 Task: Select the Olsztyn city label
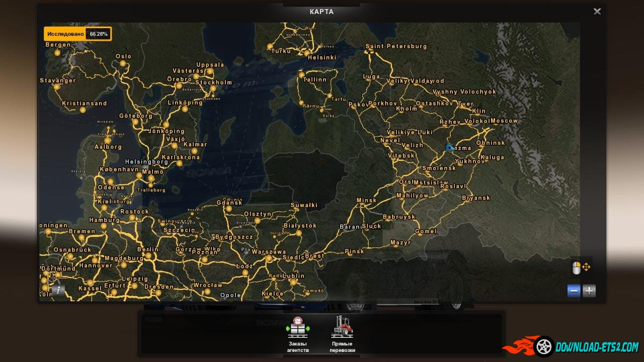coord(258,214)
